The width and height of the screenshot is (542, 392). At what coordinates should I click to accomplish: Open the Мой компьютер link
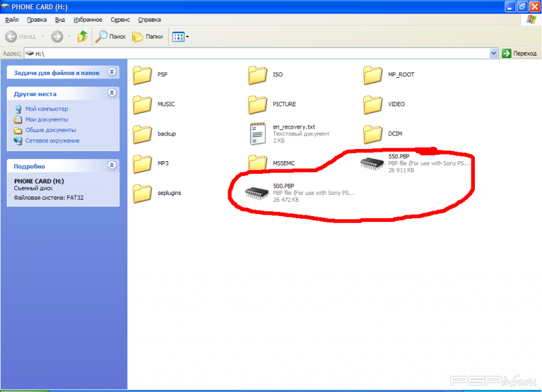pyautogui.click(x=46, y=109)
